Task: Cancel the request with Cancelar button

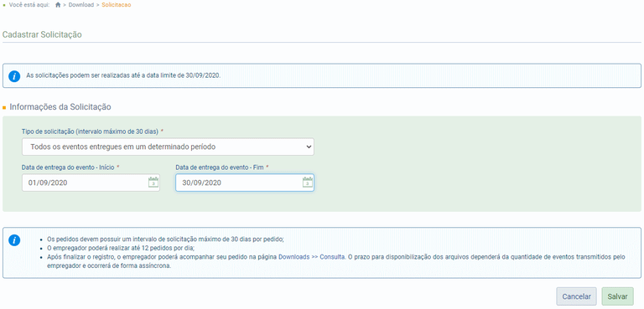Action: click(x=576, y=296)
